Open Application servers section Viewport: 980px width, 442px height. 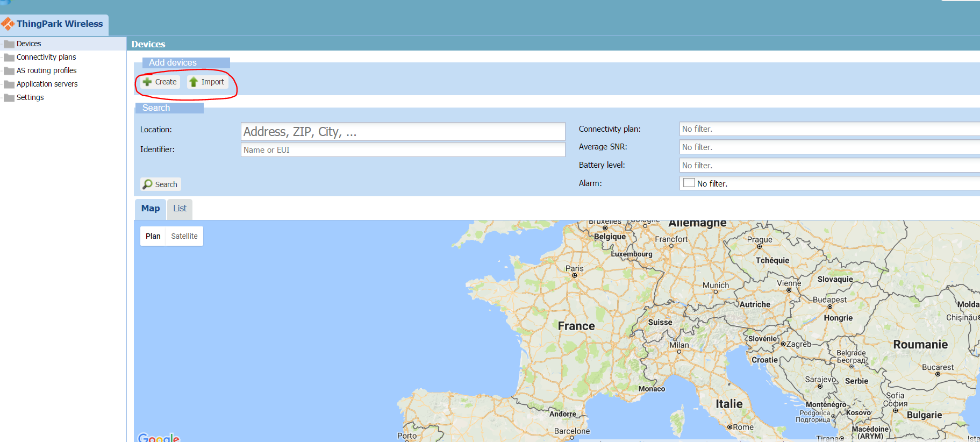(47, 84)
